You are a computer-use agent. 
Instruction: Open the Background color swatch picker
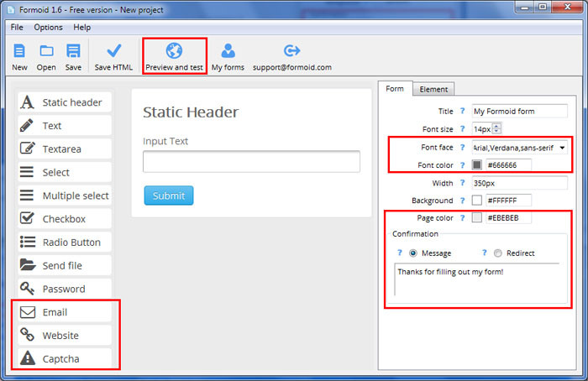coord(476,201)
